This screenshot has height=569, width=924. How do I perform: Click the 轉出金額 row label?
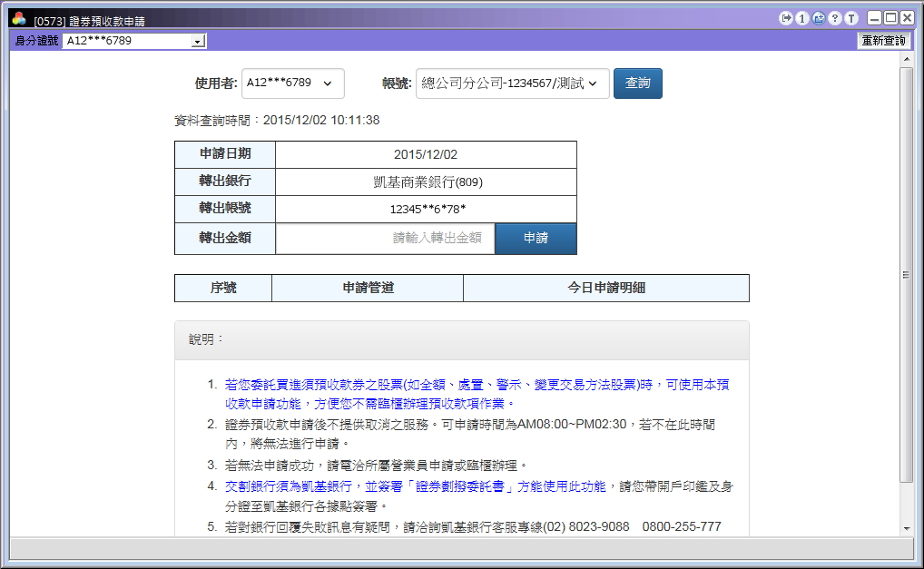225,239
